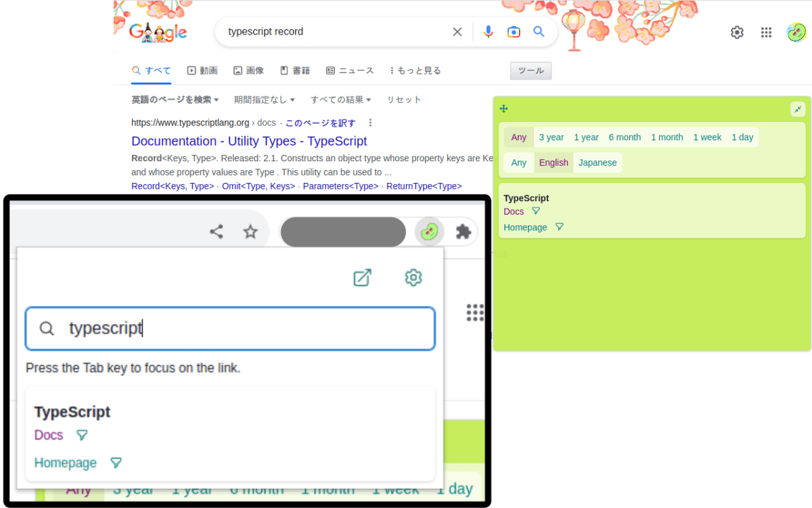Click TypeScript heading in green panel

(x=526, y=198)
